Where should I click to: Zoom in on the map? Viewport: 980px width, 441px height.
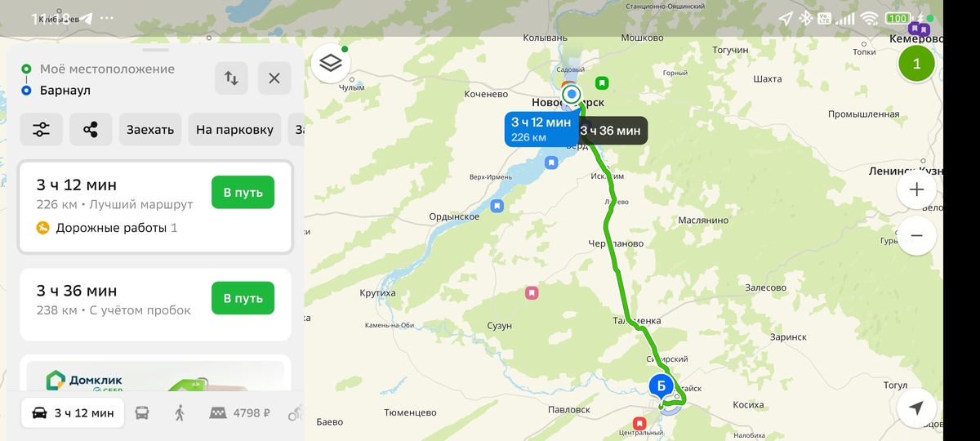pos(916,189)
